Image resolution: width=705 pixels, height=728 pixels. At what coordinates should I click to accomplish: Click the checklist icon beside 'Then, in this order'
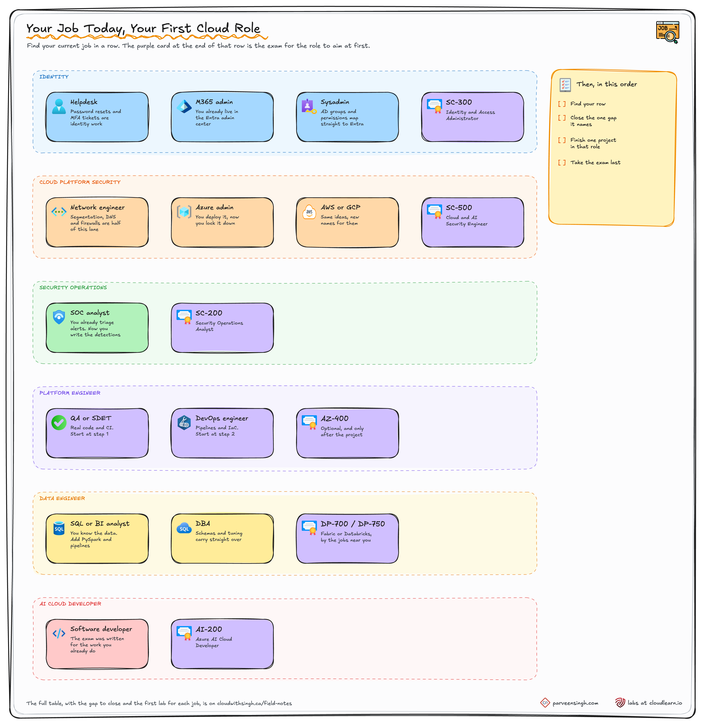click(x=565, y=85)
